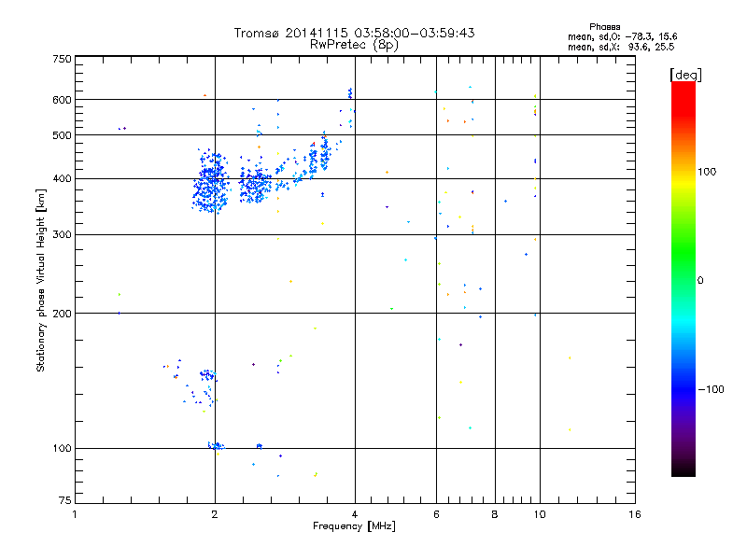
Task: Click the 'mean, sd,O: -78.3, 15.6' text
Action: click(x=622, y=36)
